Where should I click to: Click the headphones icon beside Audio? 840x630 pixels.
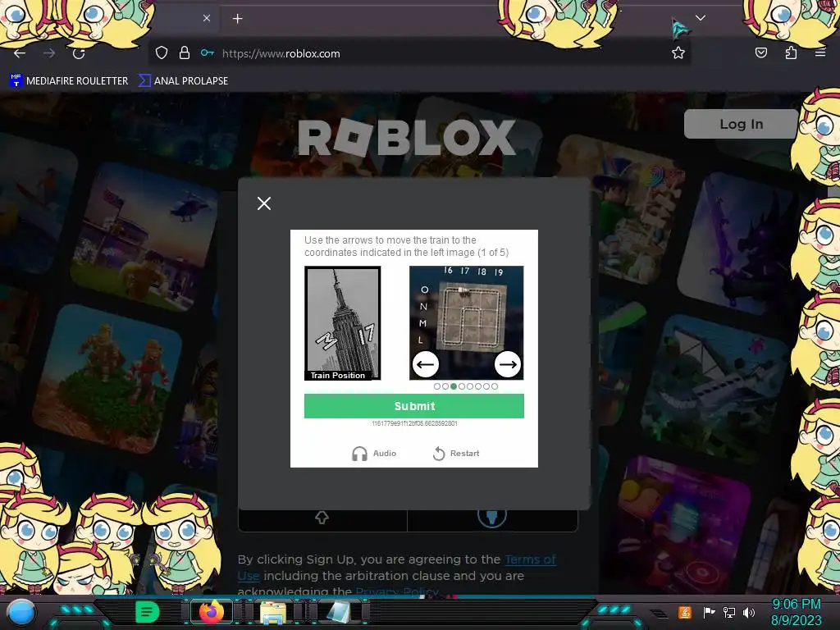pos(359,454)
